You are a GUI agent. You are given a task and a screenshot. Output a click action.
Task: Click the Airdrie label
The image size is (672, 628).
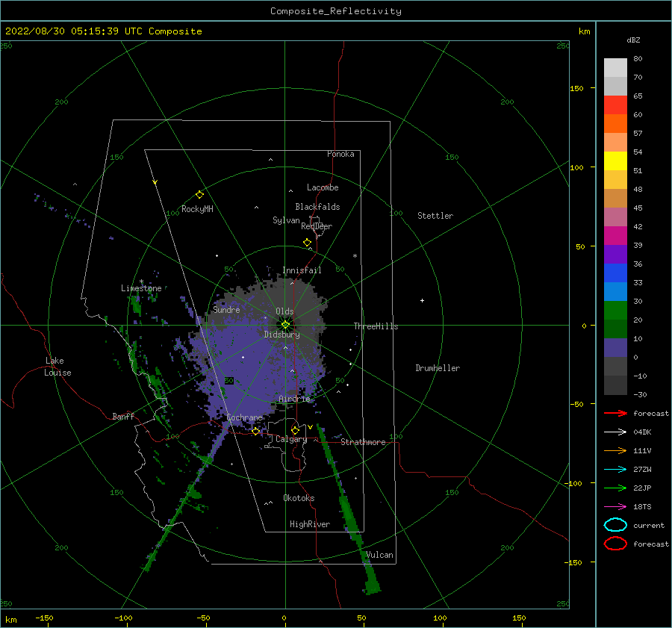294,399
